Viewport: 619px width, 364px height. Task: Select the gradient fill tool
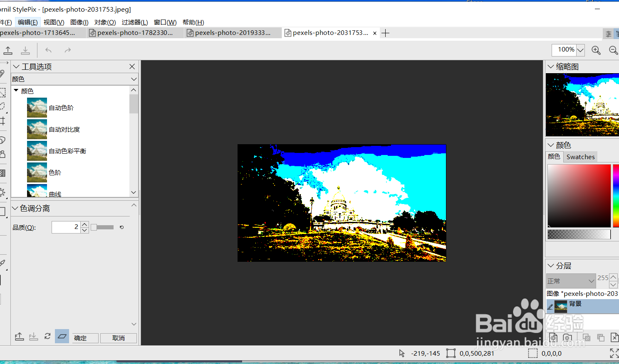point(2,173)
